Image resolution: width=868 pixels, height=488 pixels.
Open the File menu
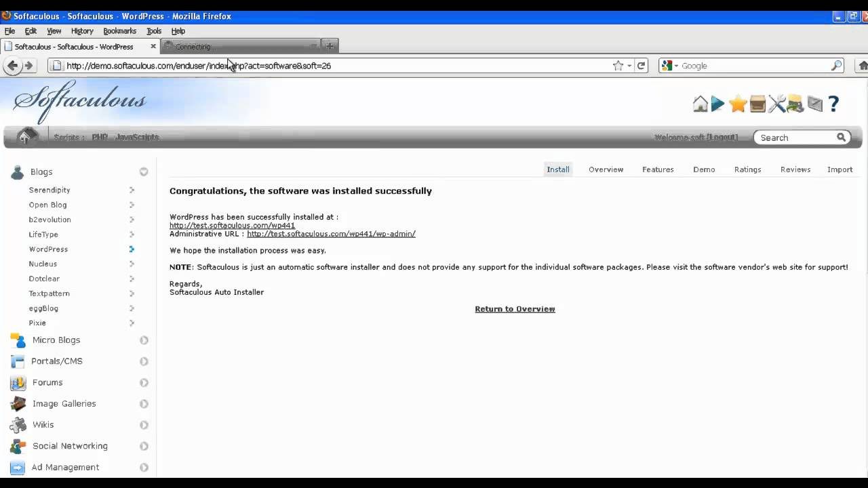(x=9, y=31)
